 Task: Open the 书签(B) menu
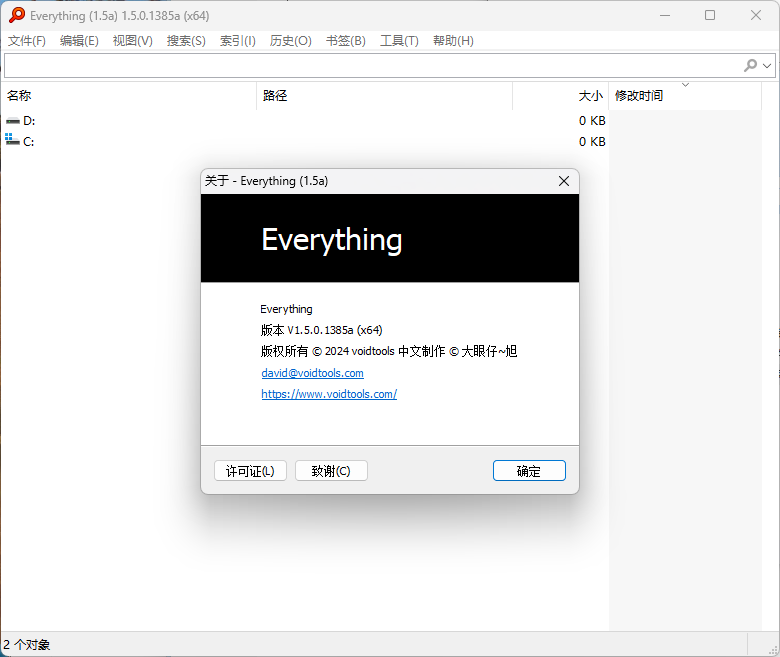345,41
